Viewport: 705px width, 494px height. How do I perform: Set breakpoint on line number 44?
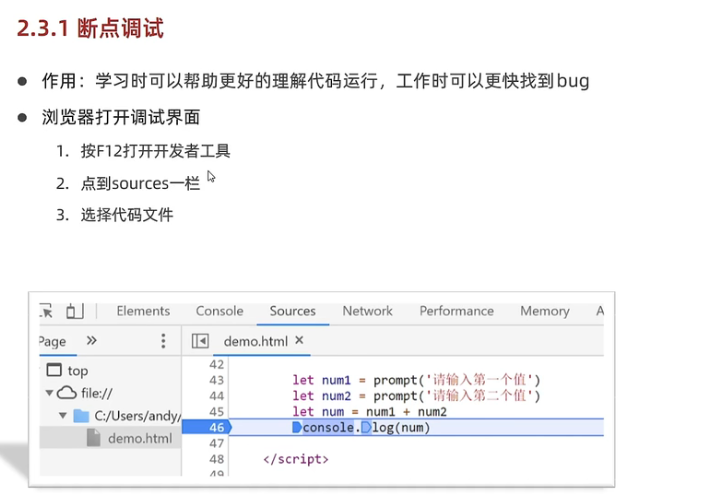pos(216,396)
